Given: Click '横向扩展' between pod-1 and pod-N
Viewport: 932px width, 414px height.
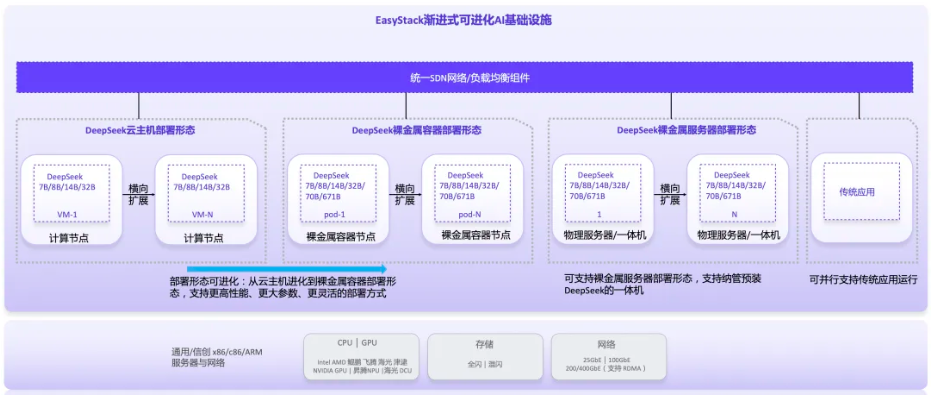Looking at the screenshot, I should 405,194.
